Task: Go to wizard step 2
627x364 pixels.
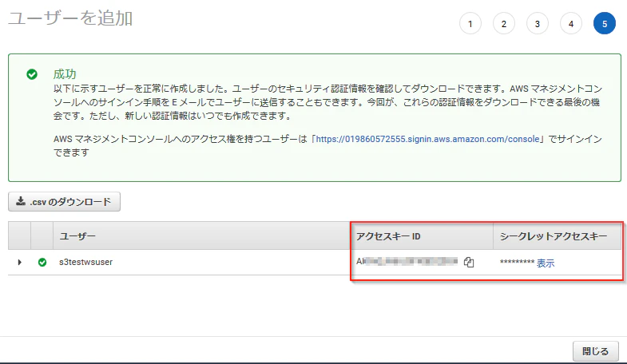Action: pyautogui.click(x=504, y=24)
